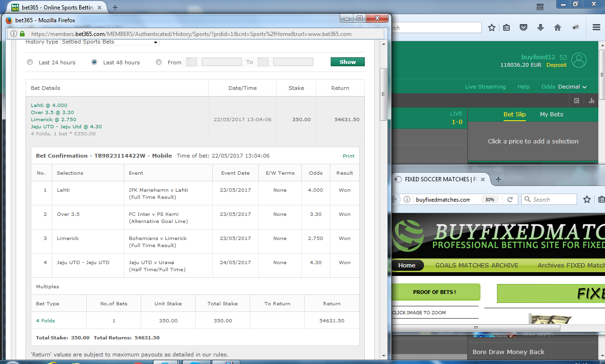Bookmark this page with the star icon in bet365 main window
This screenshot has height=364, width=605.
(492, 27)
